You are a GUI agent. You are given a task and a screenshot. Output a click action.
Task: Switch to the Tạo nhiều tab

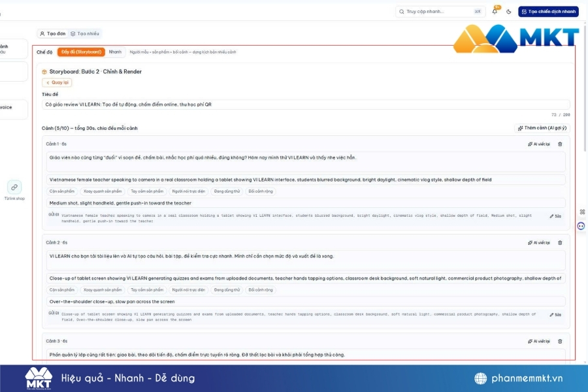point(85,34)
